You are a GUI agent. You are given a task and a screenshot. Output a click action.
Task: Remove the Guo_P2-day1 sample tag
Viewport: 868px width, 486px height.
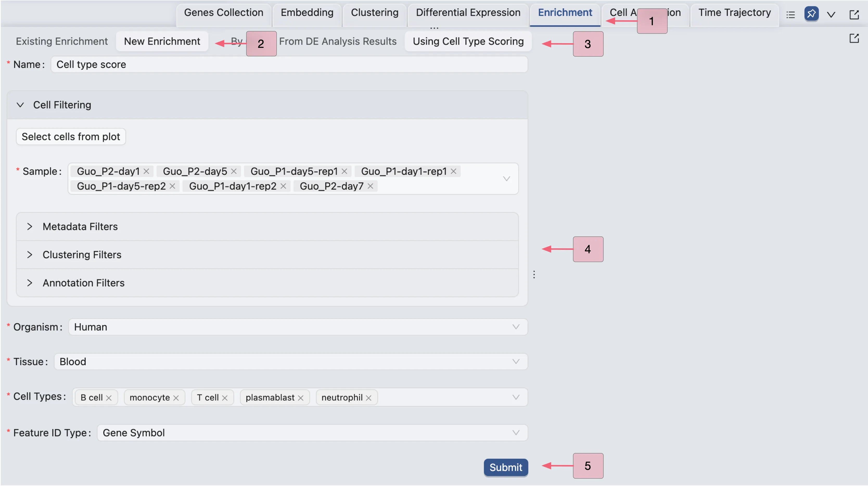(146, 171)
